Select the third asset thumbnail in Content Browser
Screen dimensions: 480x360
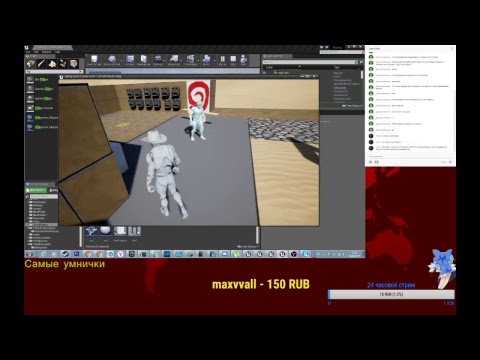click(x=120, y=231)
